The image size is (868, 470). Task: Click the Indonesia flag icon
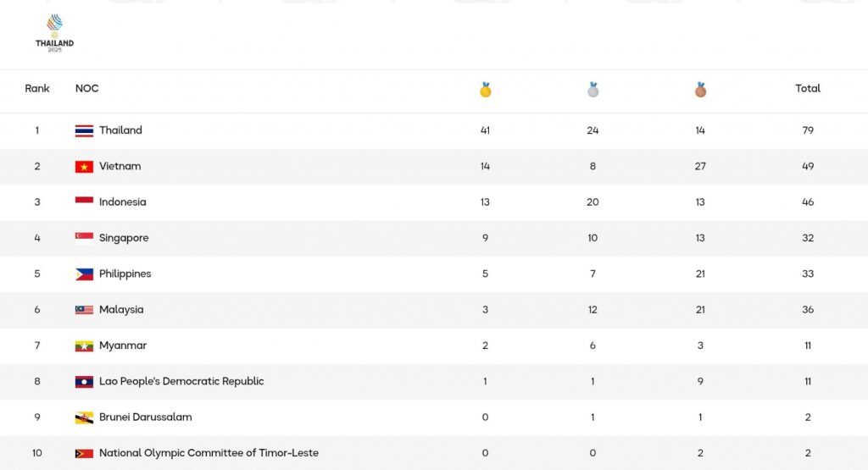[x=84, y=202]
